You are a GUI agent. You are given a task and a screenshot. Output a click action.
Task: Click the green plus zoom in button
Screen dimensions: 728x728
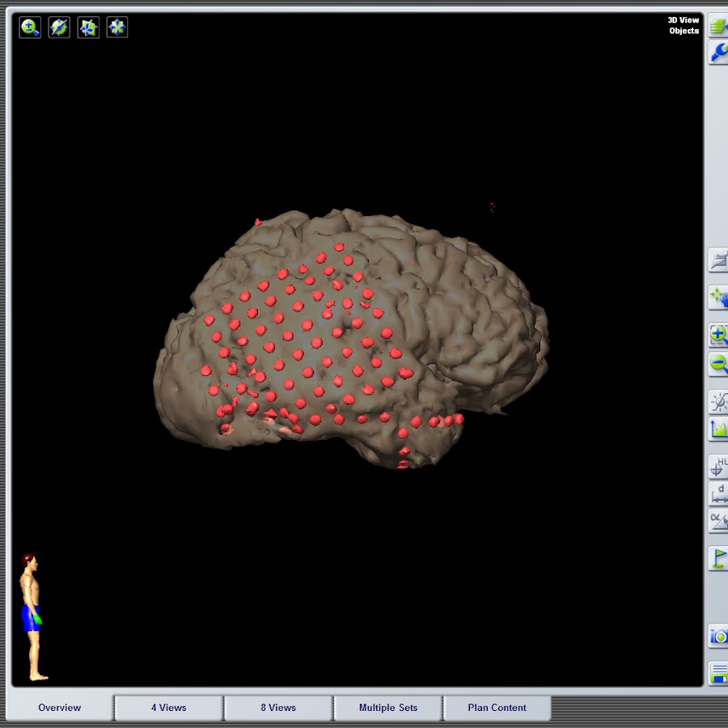pos(718,335)
